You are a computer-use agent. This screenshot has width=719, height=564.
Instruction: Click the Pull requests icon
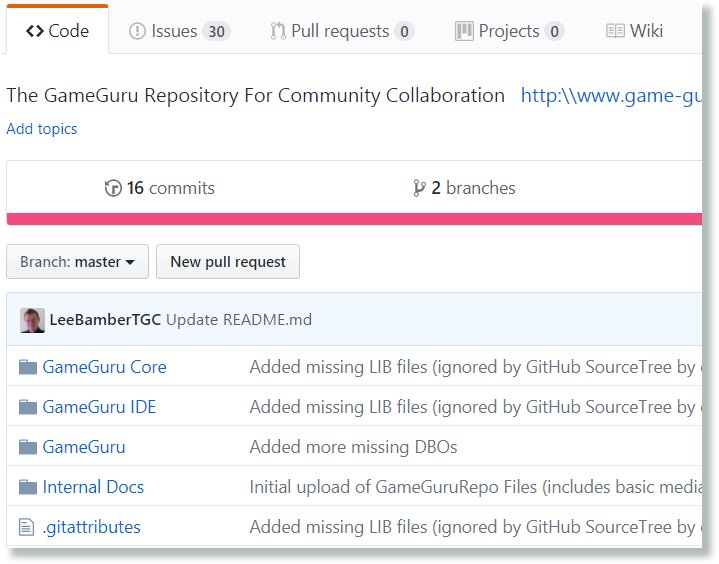(x=278, y=31)
